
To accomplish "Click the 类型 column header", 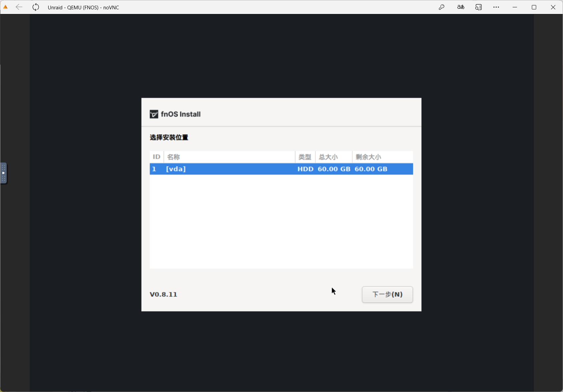I will (x=305, y=157).
